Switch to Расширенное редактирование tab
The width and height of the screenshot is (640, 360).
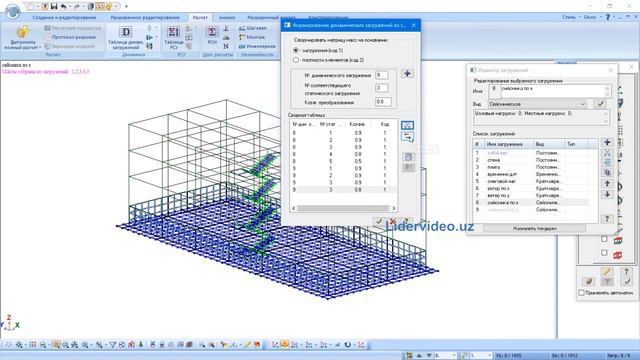pos(145,18)
